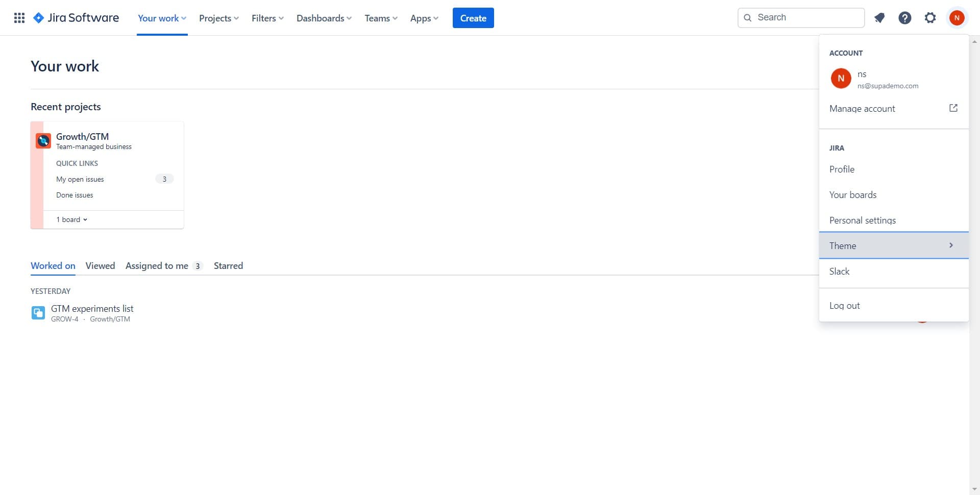980x495 pixels.
Task: Open the Atlassian app switcher grid icon
Action: coord(19,17)
